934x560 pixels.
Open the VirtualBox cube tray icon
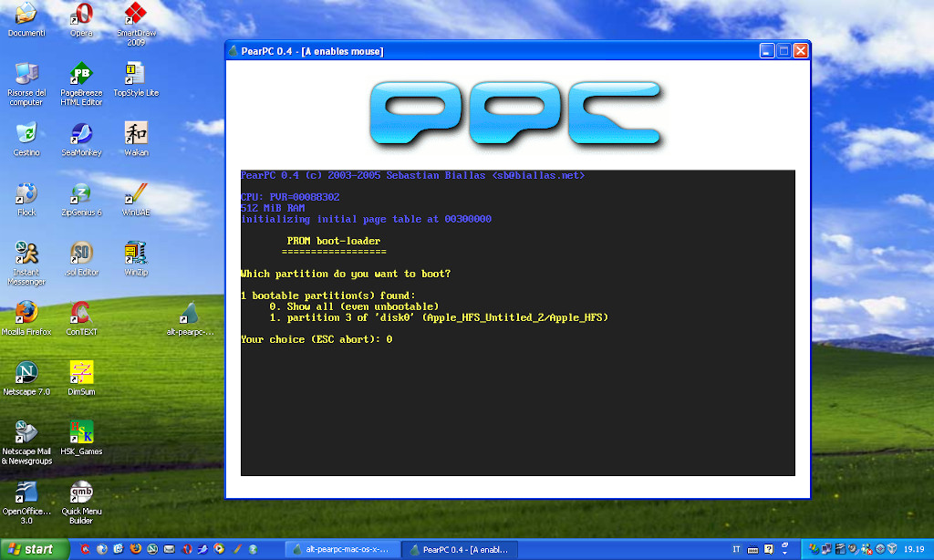coord(892,549)
